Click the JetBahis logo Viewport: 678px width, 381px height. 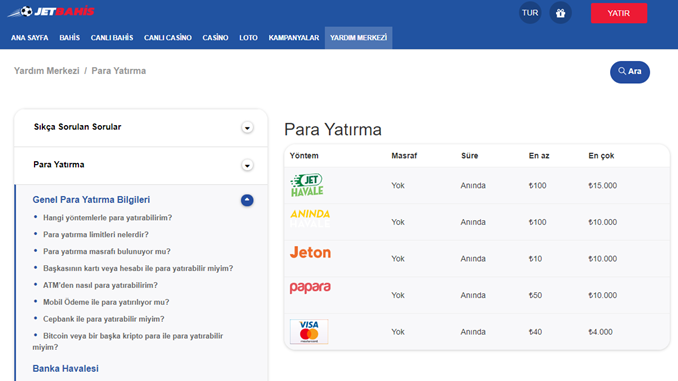(51, 12)
